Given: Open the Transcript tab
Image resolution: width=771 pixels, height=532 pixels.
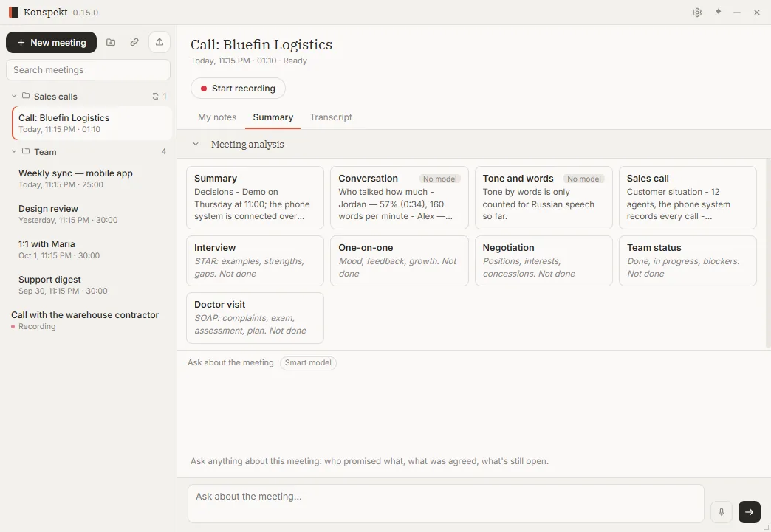Looking at the screenshot, I should click(x=331, y=117).
